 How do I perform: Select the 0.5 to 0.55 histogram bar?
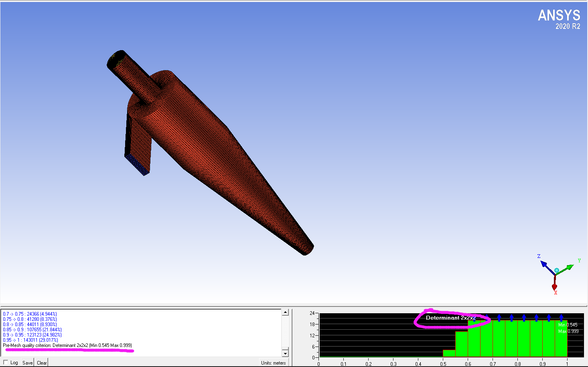coord(449,353)
